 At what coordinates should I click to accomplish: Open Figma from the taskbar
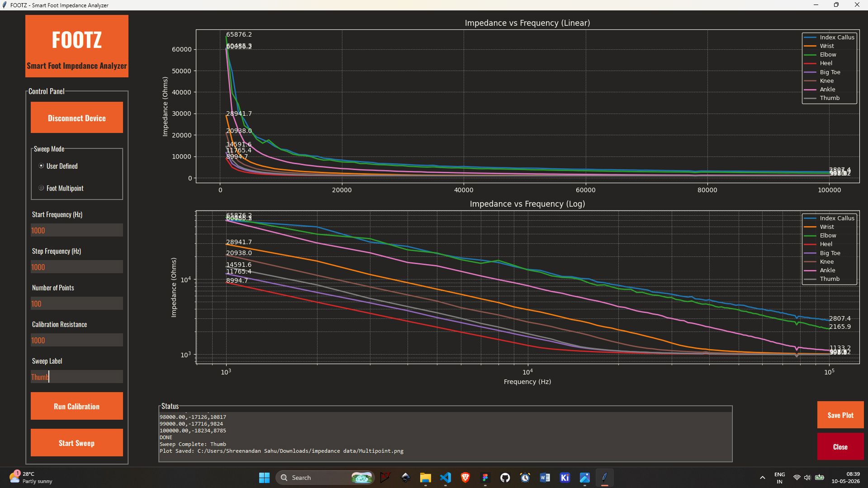click(x=485, y=478)
